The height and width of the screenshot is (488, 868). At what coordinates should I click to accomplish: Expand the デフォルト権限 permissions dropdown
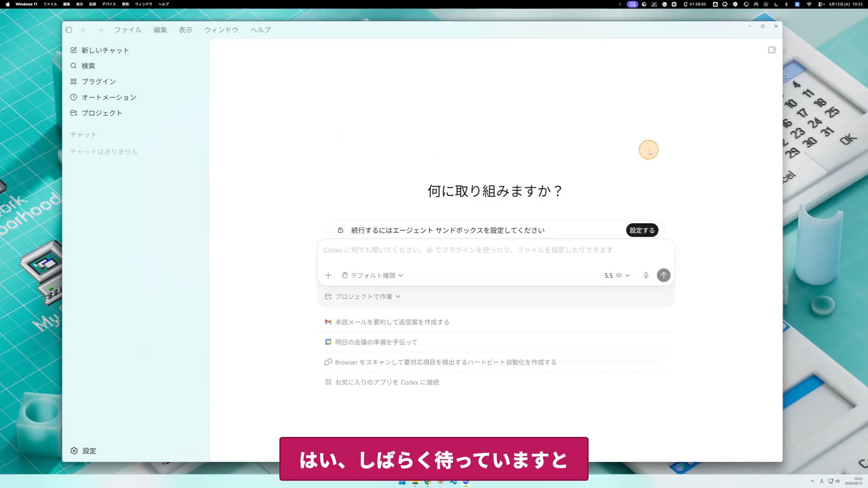(x=373, y=275)
